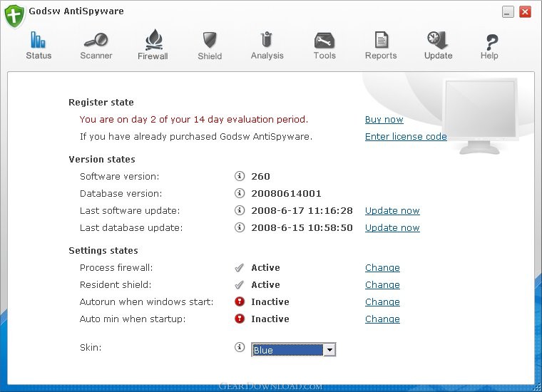
Task: Update now for last software update
Action: point(392,211)
